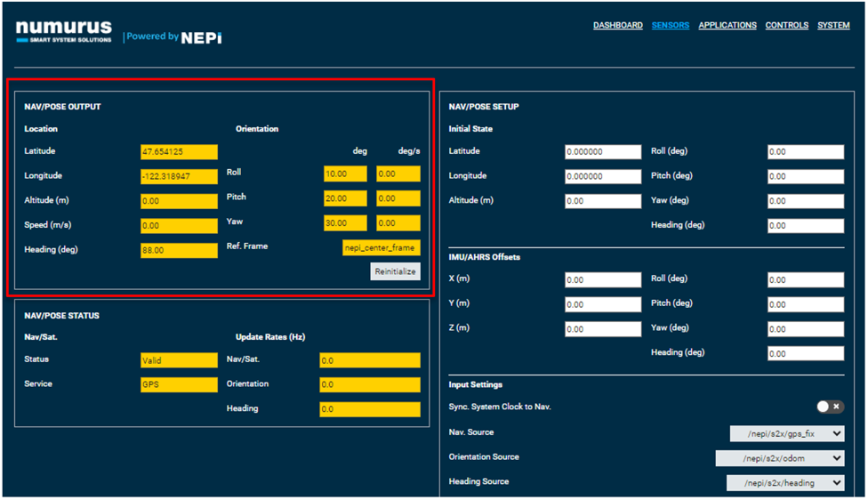Select the Yaw value 30.00 deg
Screen dimensions: 868x500
point(345,223)
